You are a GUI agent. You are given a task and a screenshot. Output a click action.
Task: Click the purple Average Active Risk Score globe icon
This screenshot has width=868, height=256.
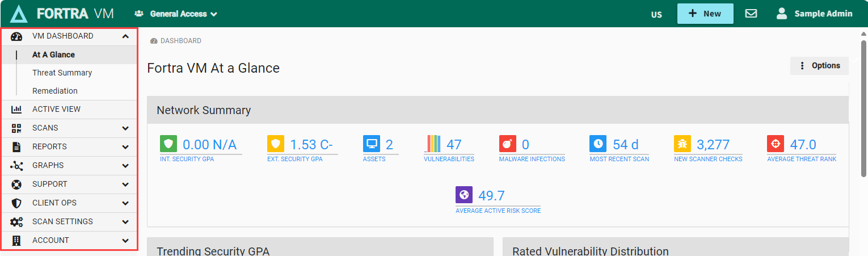pyautogui.click(x=464, y=195)
